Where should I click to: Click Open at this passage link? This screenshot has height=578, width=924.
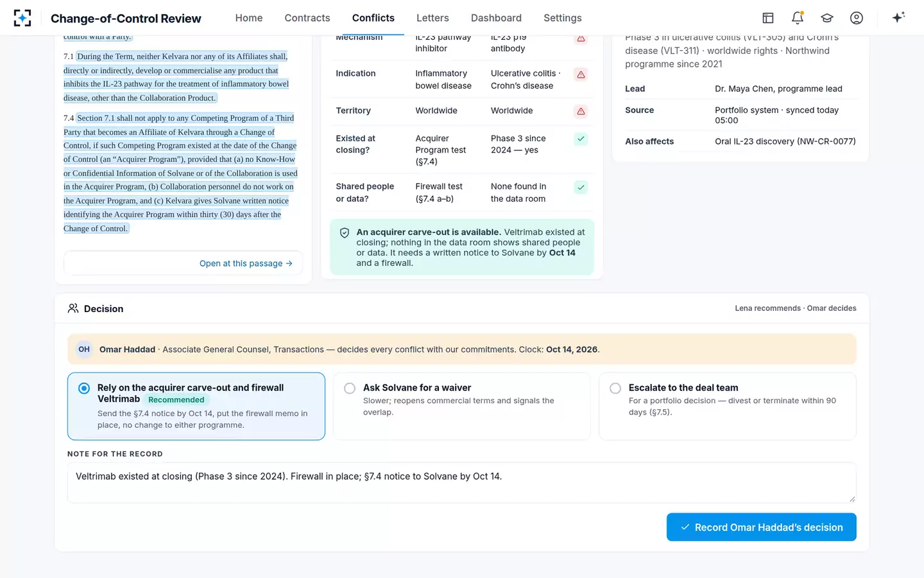point(246,263)
